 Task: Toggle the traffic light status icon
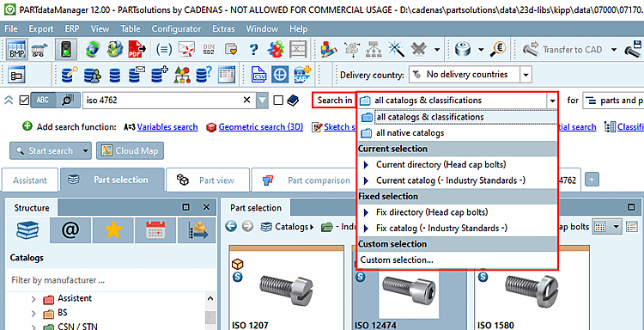click(x=66, y=50)
